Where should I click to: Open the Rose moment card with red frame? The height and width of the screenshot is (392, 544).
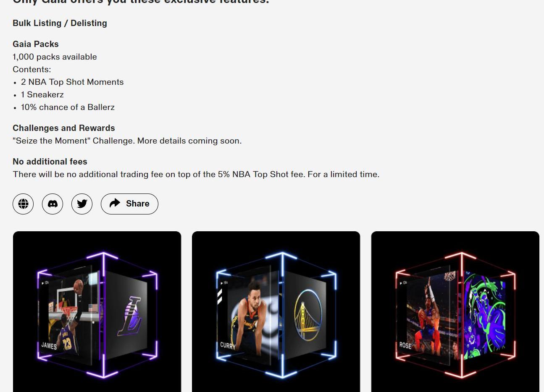point(455,311)
